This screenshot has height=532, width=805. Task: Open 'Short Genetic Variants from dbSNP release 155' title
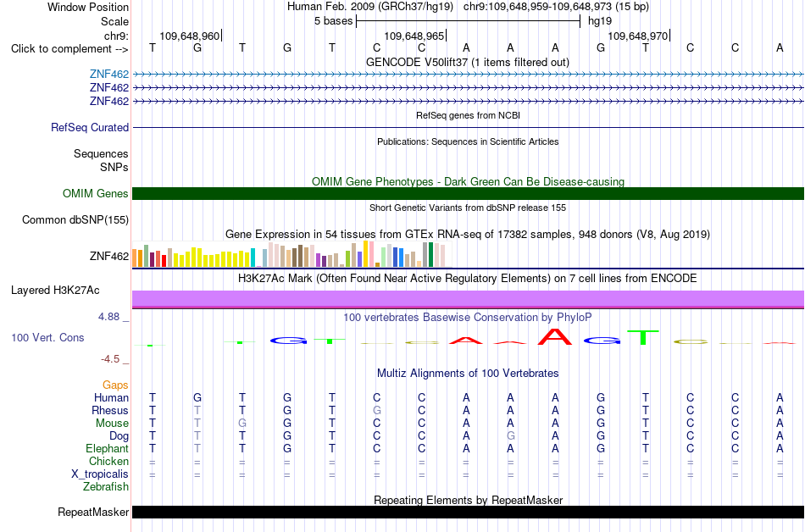coord(468,208)
